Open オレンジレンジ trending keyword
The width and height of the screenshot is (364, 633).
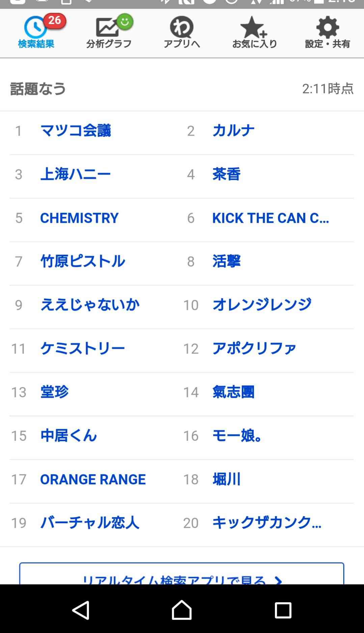pyautogui.click(x=262, y=305)
